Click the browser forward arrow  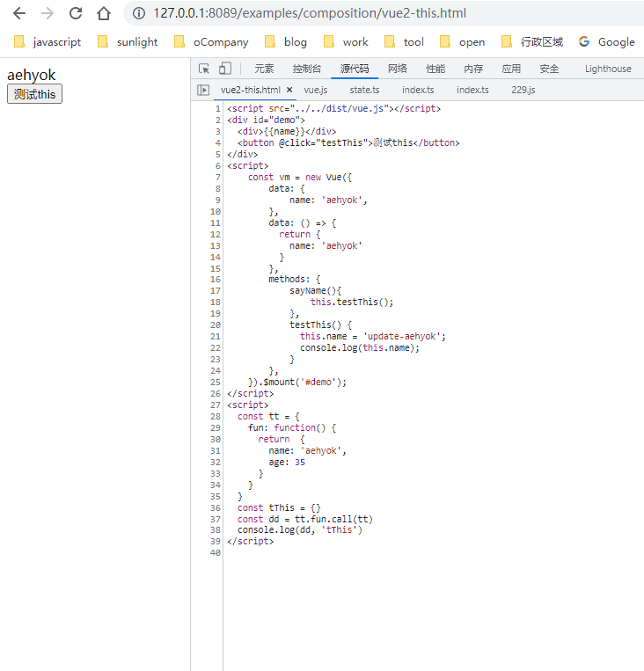coord(48,13)
